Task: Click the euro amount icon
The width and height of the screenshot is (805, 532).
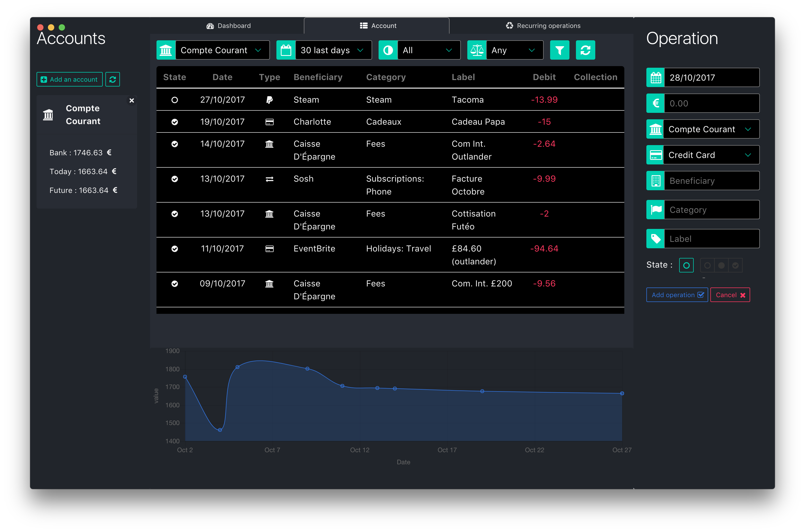Action: coord(655,103)
